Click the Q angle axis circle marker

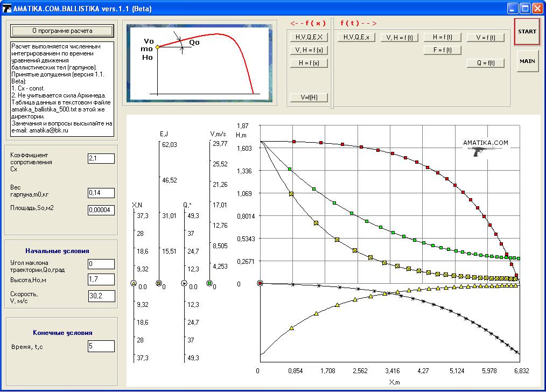coord(184,283)
